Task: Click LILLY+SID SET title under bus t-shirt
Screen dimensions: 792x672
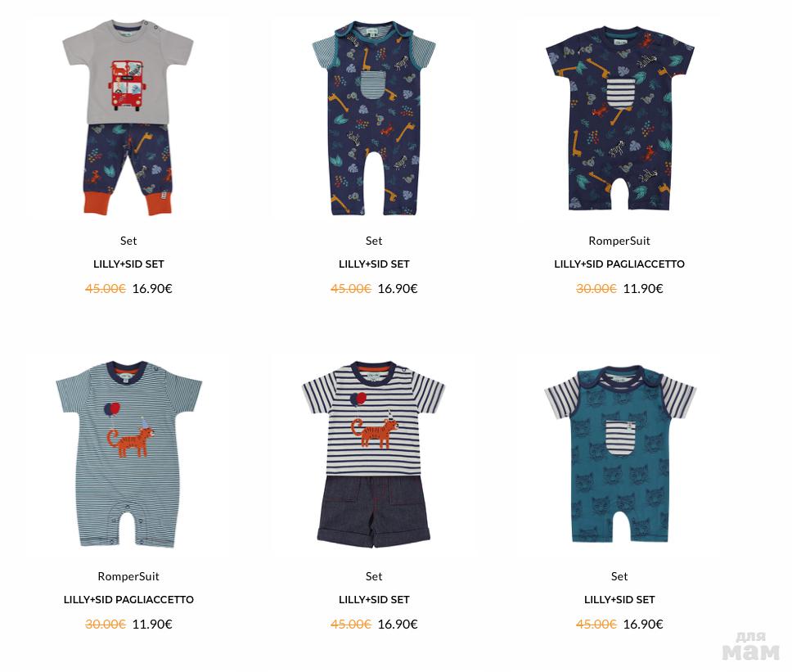Action: pyautogui.click(x=128, y=264)
